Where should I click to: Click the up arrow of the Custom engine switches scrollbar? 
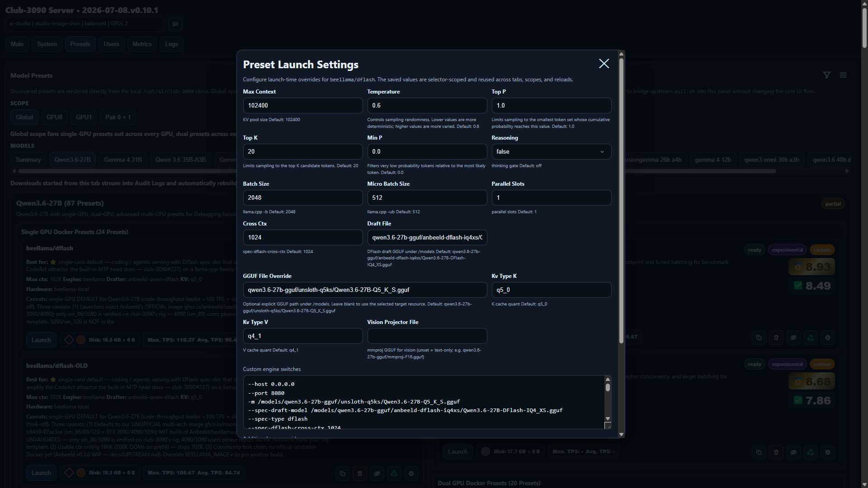(x=608, y=379)
